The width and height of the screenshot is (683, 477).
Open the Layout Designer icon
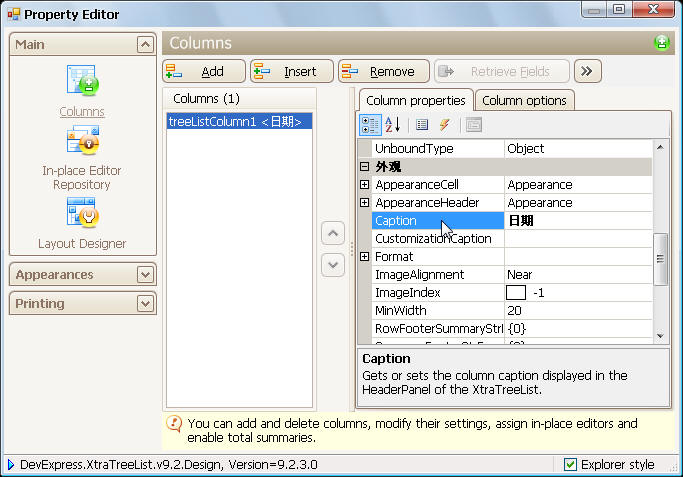83,213
